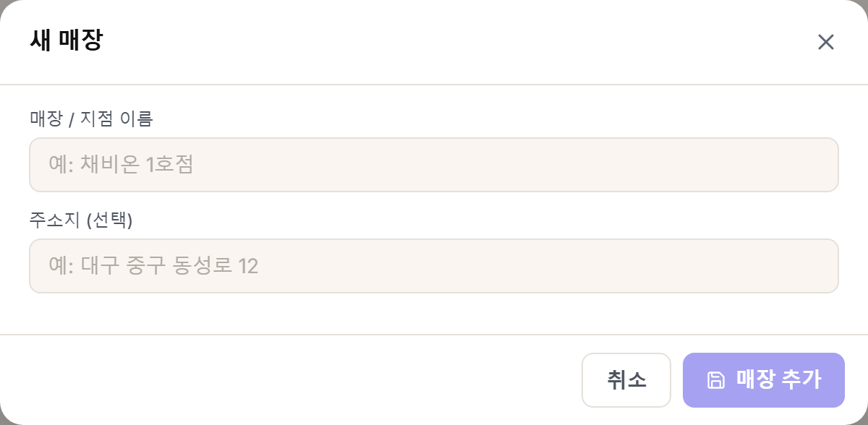Activate the optional 주소지 text box
Image resolution: width=868 pixels, height=425 pixels.
click(434, 266)
